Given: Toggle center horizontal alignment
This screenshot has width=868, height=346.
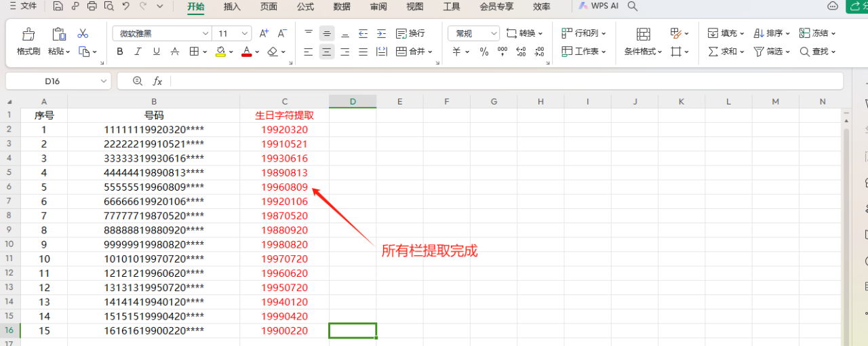Looking at the screenshot, I should 327,52.
